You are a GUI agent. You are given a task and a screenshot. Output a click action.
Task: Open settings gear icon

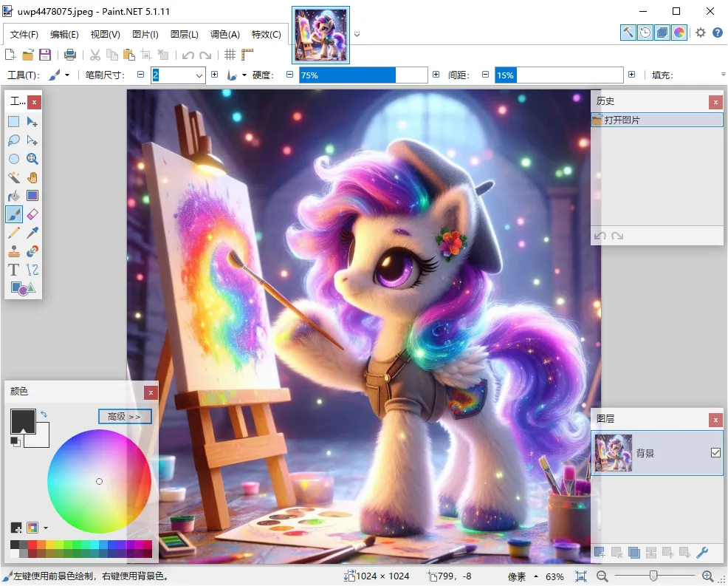point(701,33)
